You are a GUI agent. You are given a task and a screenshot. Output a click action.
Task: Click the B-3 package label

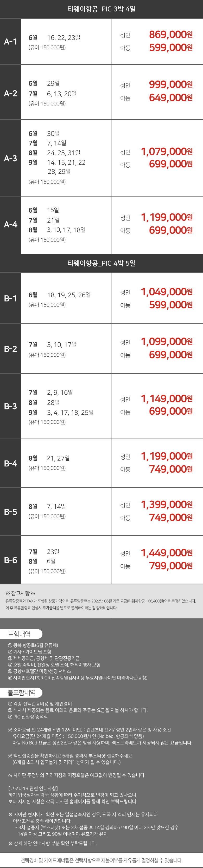click(x=10, y=406)
